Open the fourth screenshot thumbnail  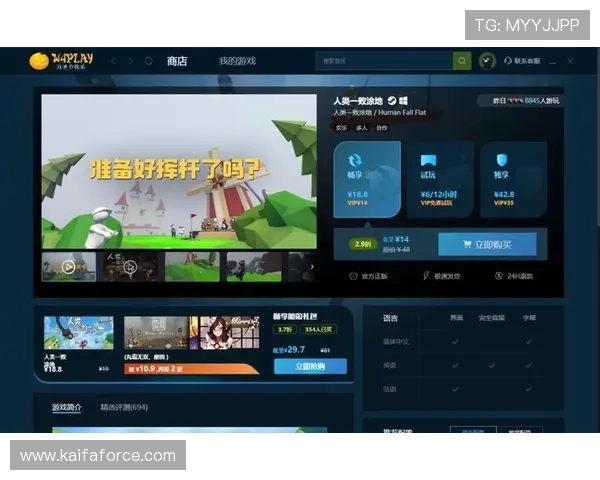click(254, 267)
